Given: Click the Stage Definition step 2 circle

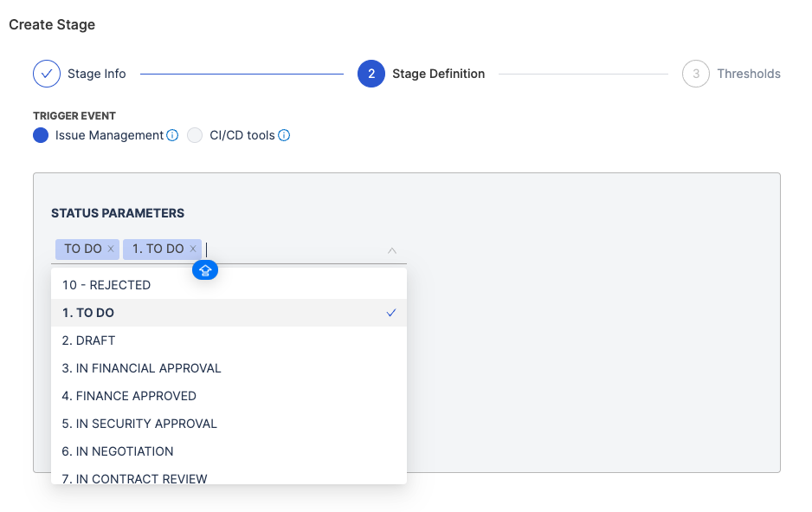Looking at the screenshot, I should 371,74.
